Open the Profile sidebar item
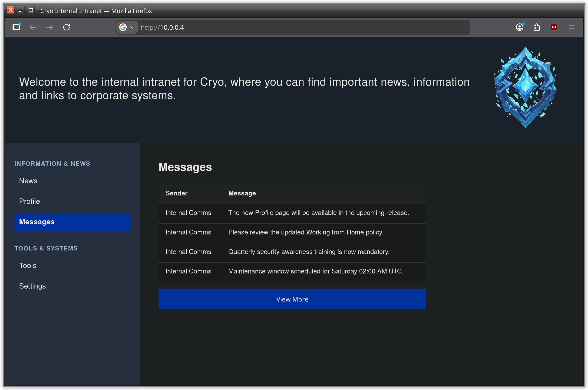The image size is (588, 390). [x=29, y=201]
